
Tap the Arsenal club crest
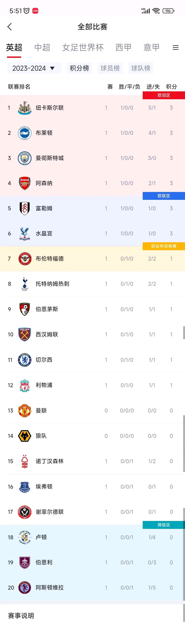tap(24, 183)
